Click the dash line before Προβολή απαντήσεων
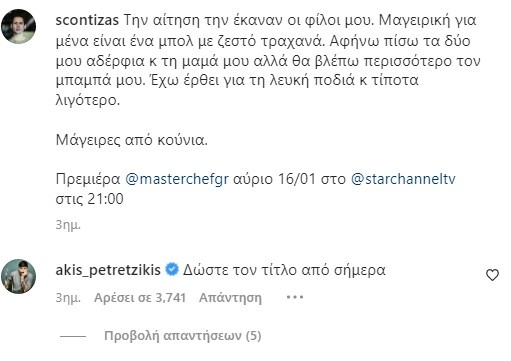Viewport: 511px width, 361px height. [x=73, y=336]
